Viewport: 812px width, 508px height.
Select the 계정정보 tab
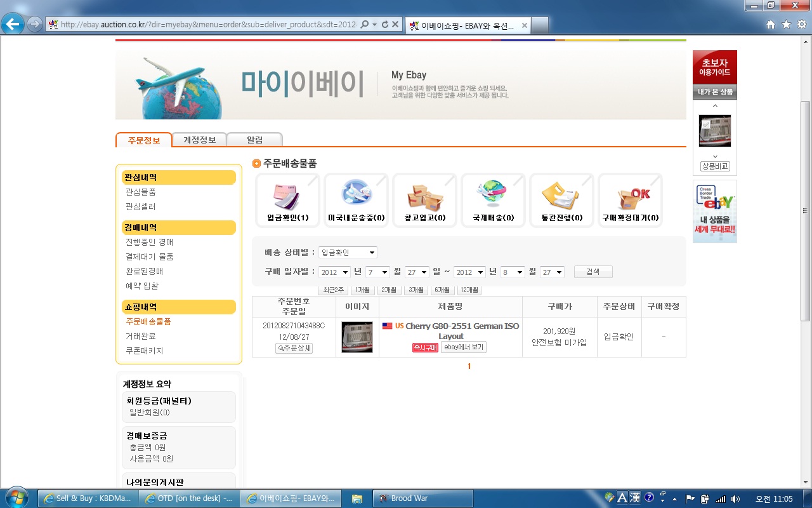pos(199,140)
